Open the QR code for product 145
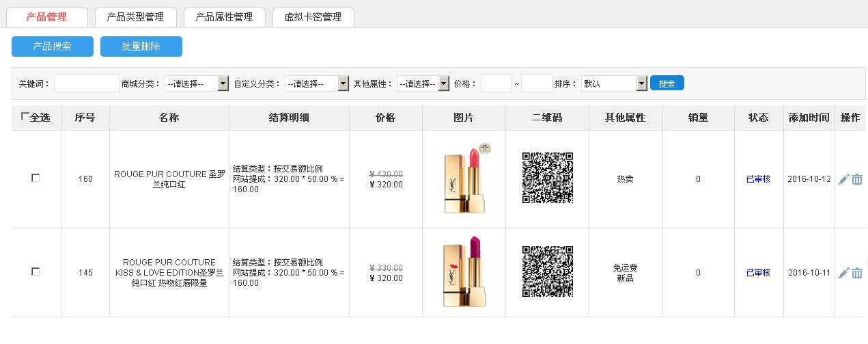 click(547, 272)
